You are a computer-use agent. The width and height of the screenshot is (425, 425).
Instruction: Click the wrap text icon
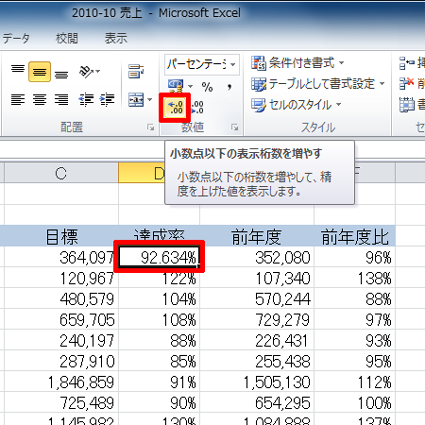coord(136,71)
